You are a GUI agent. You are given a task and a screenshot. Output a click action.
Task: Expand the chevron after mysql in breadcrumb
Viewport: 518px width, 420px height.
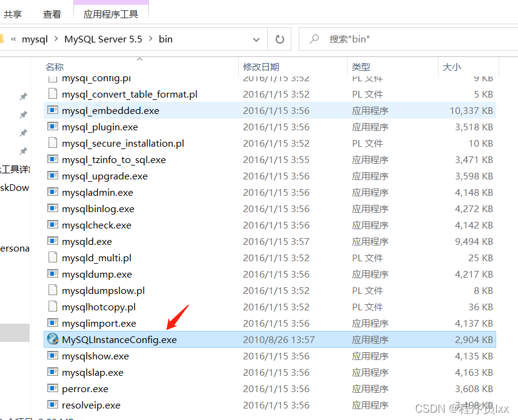click(x=56, y=39)
